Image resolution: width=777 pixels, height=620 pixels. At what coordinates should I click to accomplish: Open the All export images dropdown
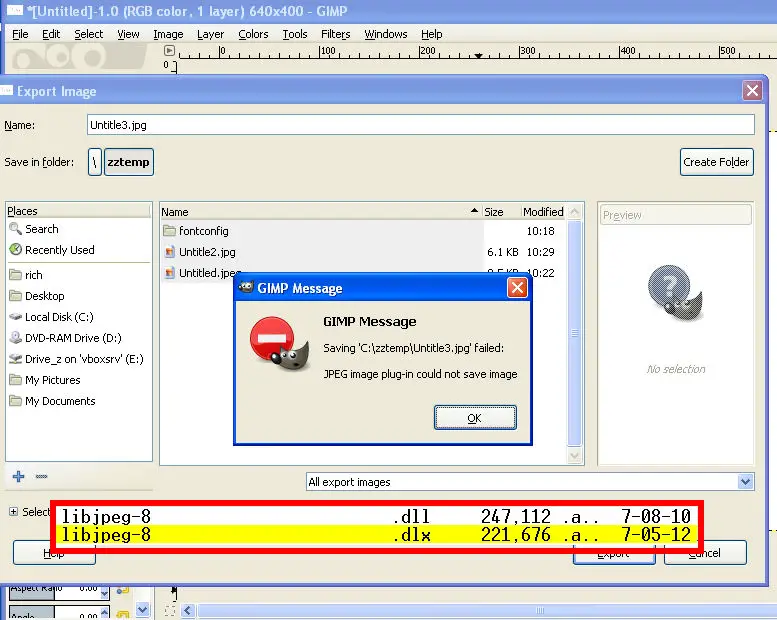[x=530, y=482]
